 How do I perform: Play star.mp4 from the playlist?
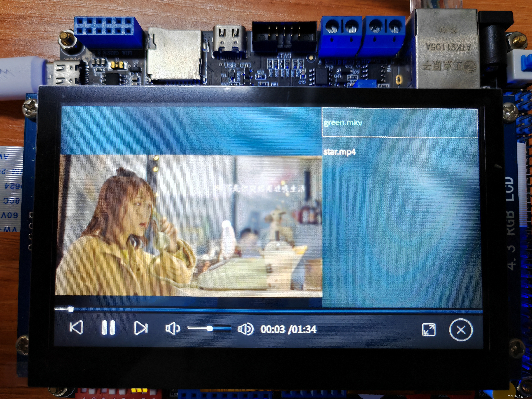tap(340, 152)
